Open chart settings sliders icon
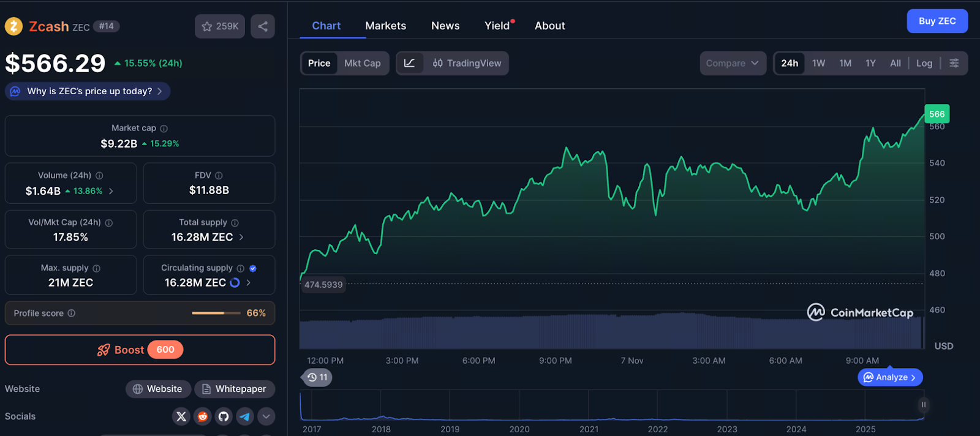 (x=954, y=63)
